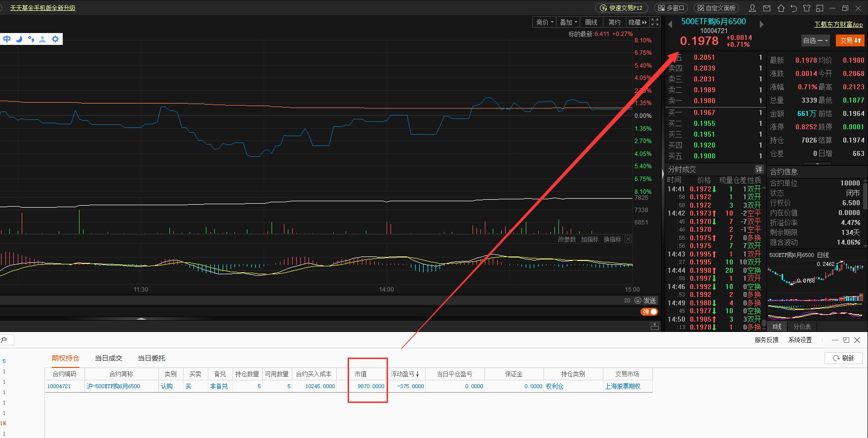Open the 叠加 overlay dropdown
This screenshot has width=868, height=438.
tap(568, 22)
